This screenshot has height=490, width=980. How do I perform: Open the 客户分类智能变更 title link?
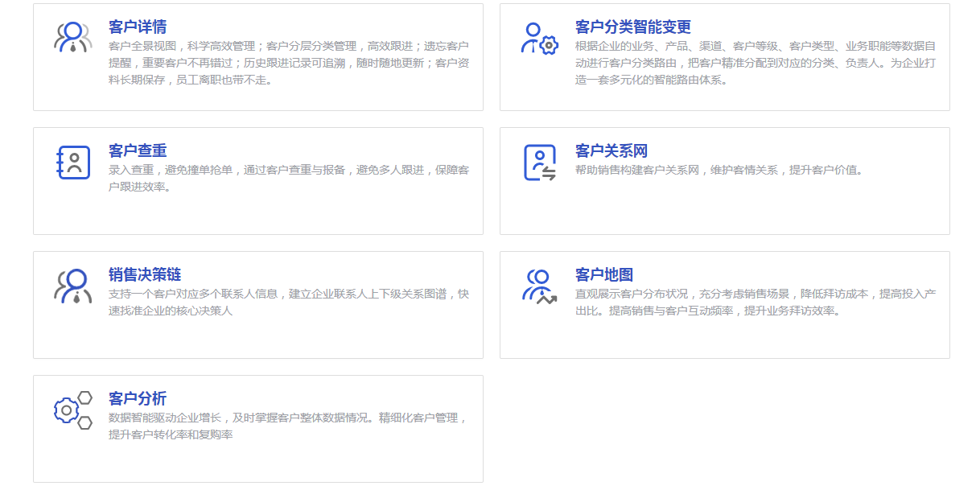632,27
